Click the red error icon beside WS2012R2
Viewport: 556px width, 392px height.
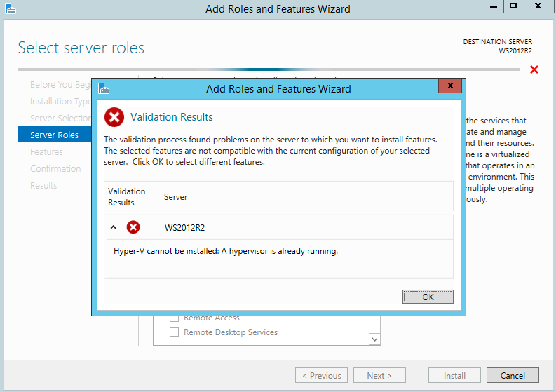[133, 227]
